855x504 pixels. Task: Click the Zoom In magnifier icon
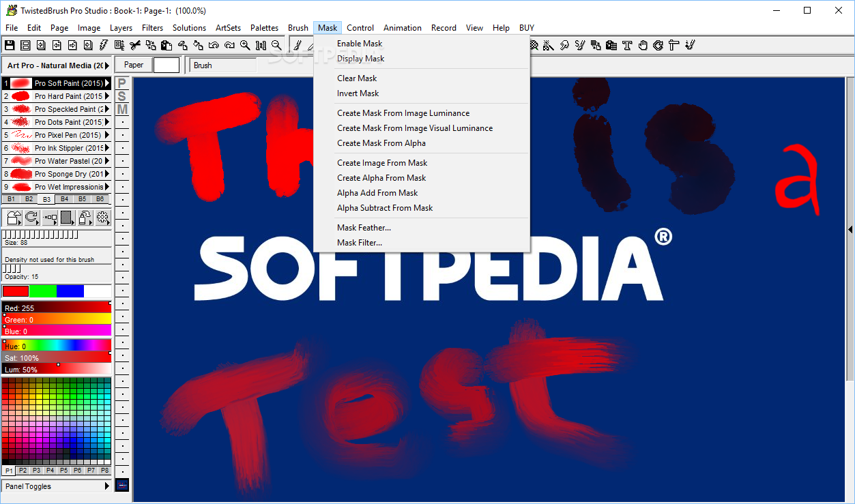[245, 45]
